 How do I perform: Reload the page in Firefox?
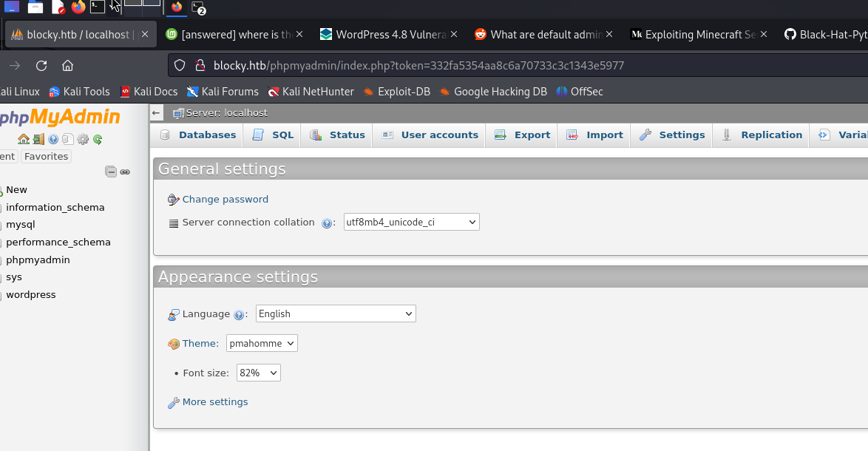41,65
